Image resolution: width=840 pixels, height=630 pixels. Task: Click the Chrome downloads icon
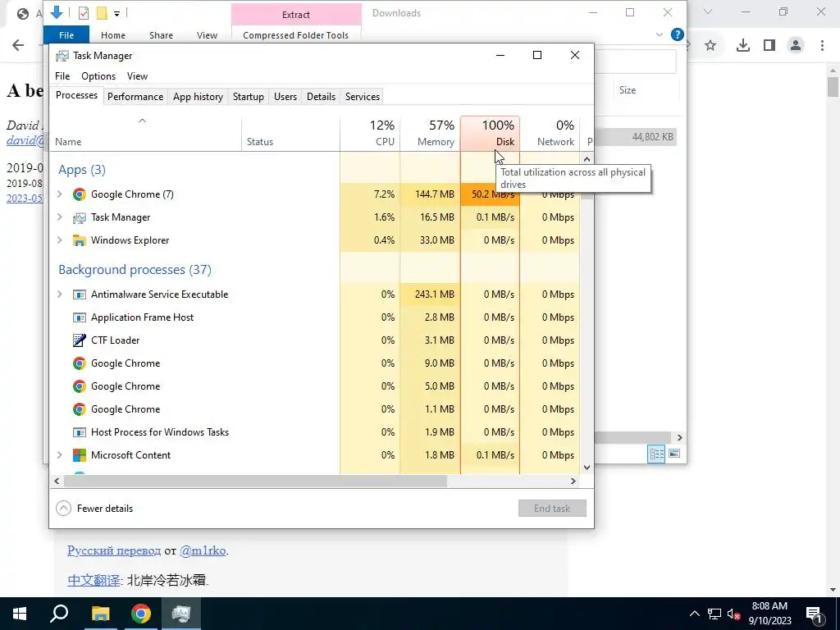743,46
